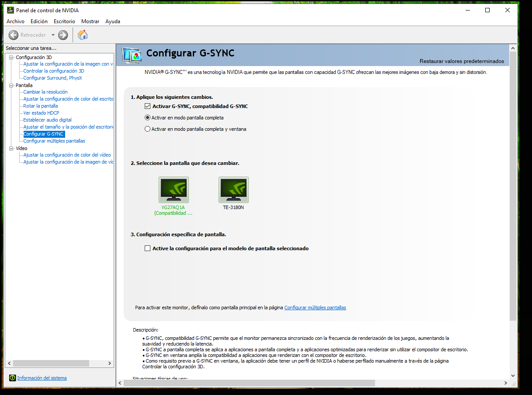Select Ajustar la configuración de la imagen de vídeo

point(68,162)
